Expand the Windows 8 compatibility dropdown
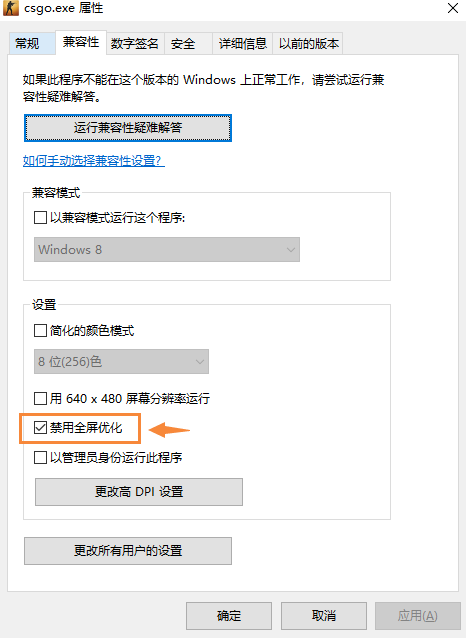The height and width of the screenshot is (638, 466). pos(167,249)
